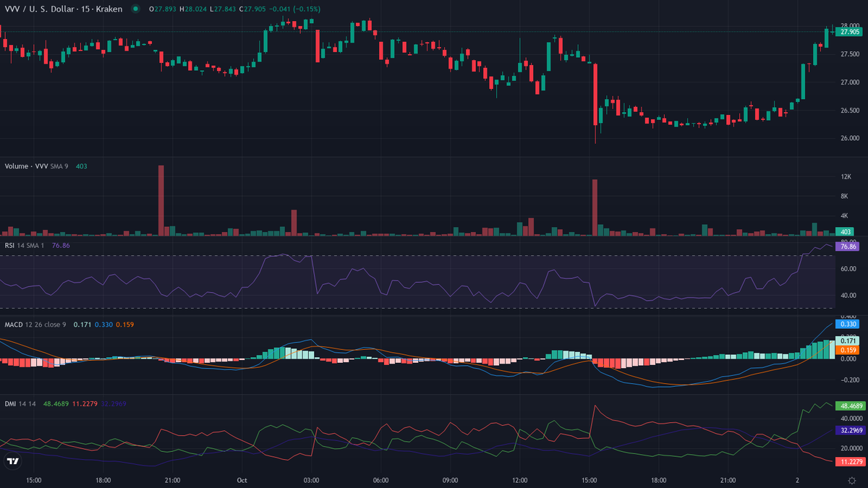Click the 09:00 time axis label
This screenshot has height=488, width=868.
[451, 480]
